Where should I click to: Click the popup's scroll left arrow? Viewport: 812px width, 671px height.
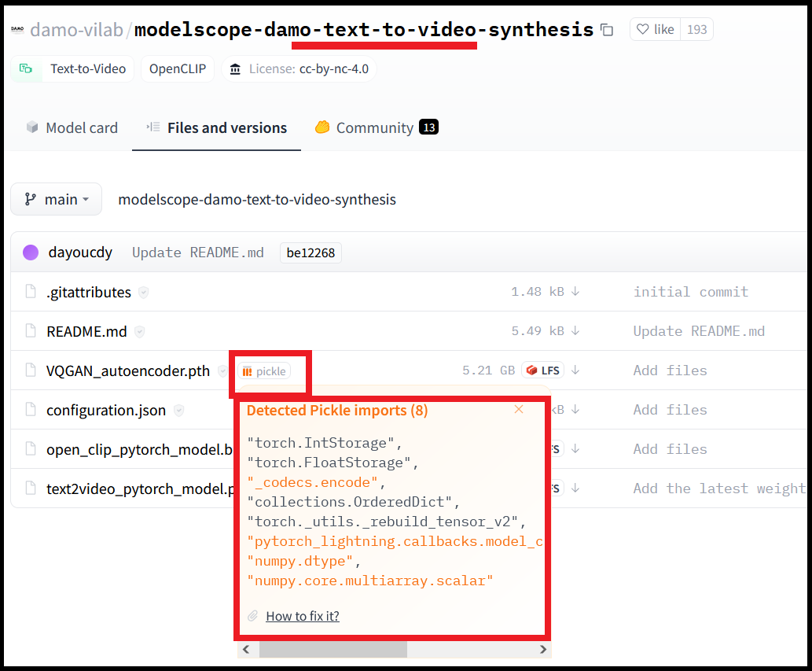pyautogui.click(x=247, y=649)
